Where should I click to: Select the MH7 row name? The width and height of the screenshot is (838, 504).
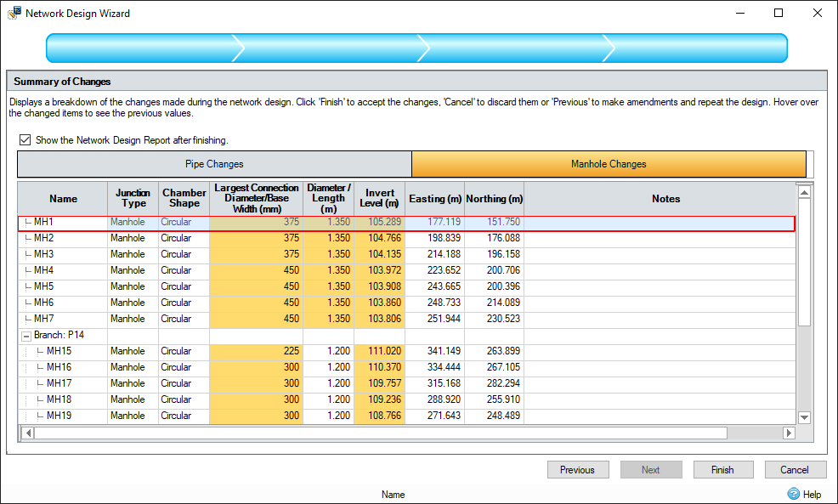(44, 319)
